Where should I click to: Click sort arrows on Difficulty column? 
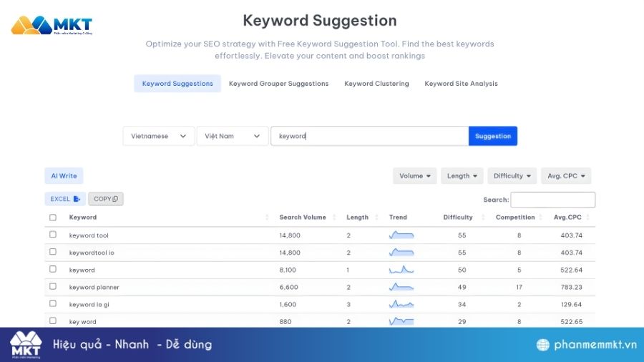point(483,217)
